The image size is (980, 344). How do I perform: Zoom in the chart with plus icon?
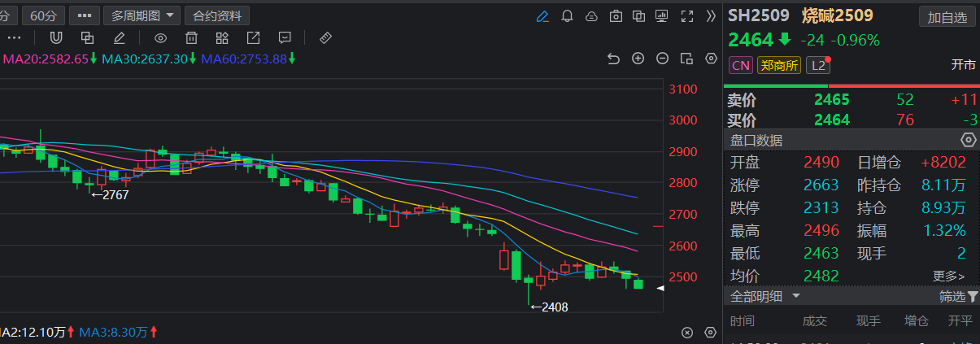coord(638,59)
